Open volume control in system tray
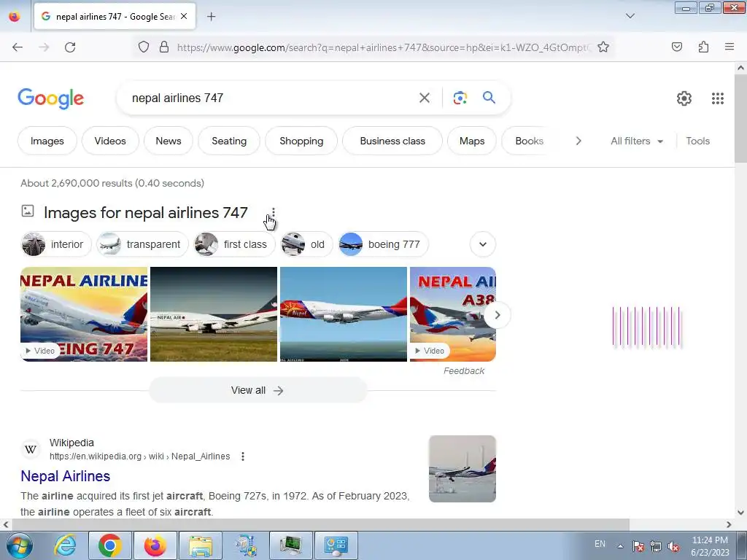 point(673,546)
